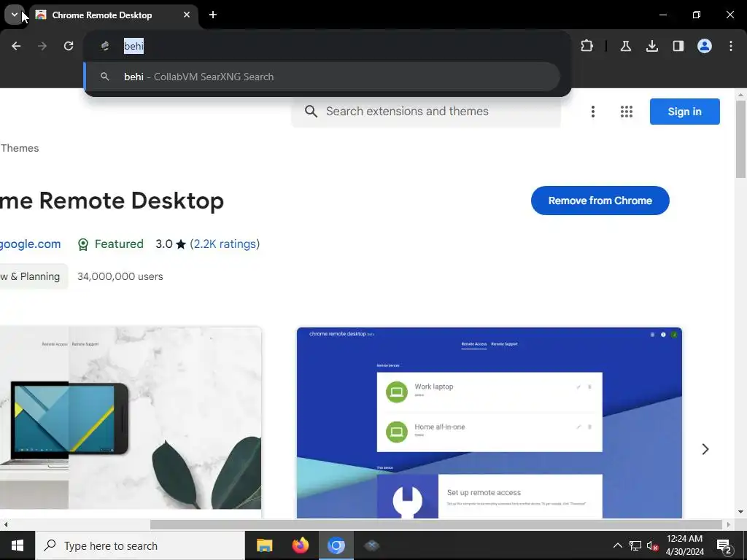Open the Google apps grid
This screenshot has width=747, height=560.
tap(627, 112)
